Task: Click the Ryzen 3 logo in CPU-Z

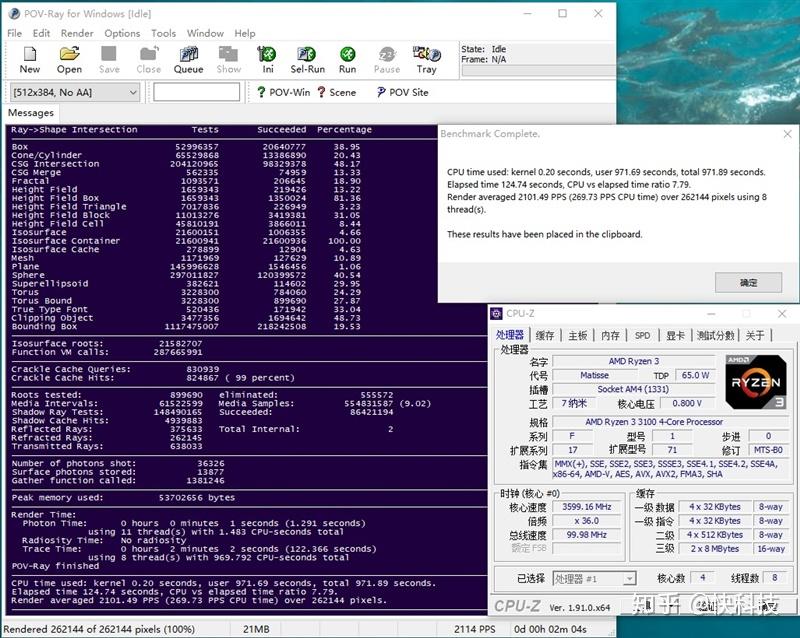Action: (755, 384)
